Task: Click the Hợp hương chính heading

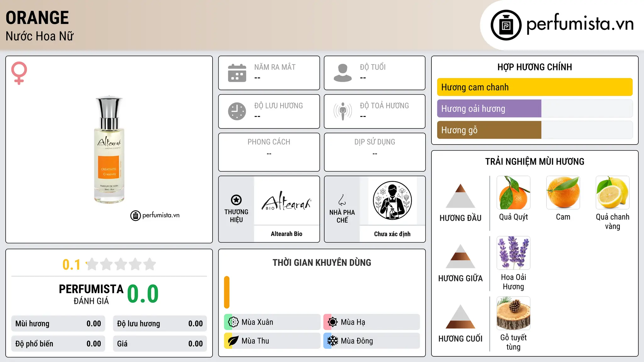Action: point(535,67)
